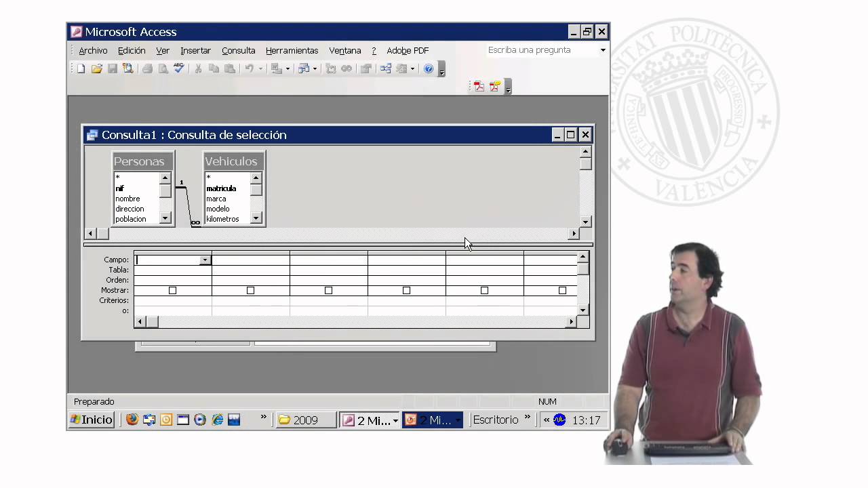Open the Edición menu
868x488 pixels.
tap(132, 50)
